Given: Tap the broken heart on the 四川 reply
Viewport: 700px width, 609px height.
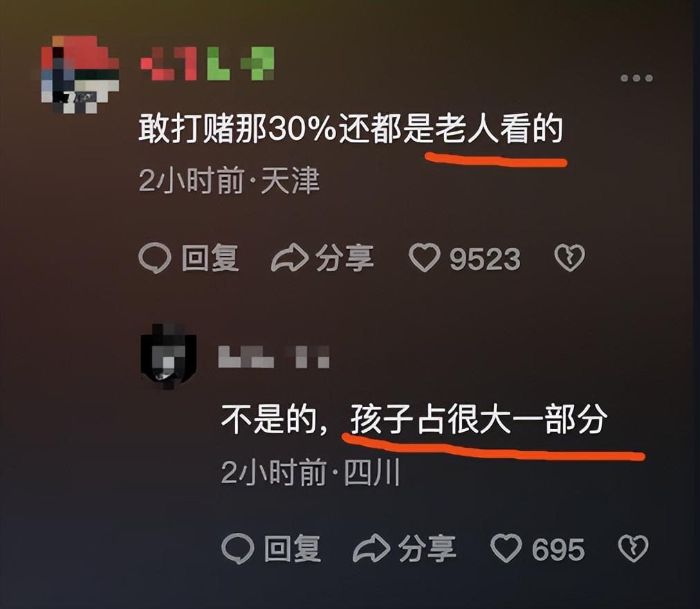Looking at the screenshot, I should (x=633, y=548).
